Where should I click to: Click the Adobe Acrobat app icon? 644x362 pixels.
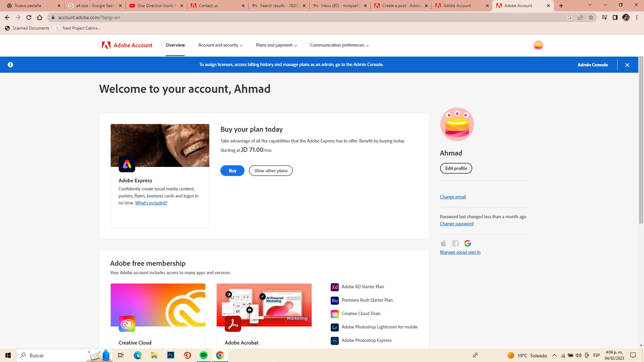click(233, 324)
